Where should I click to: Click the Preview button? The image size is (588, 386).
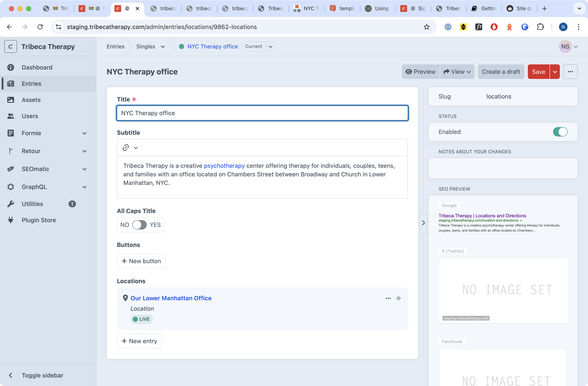click(421, 72)
